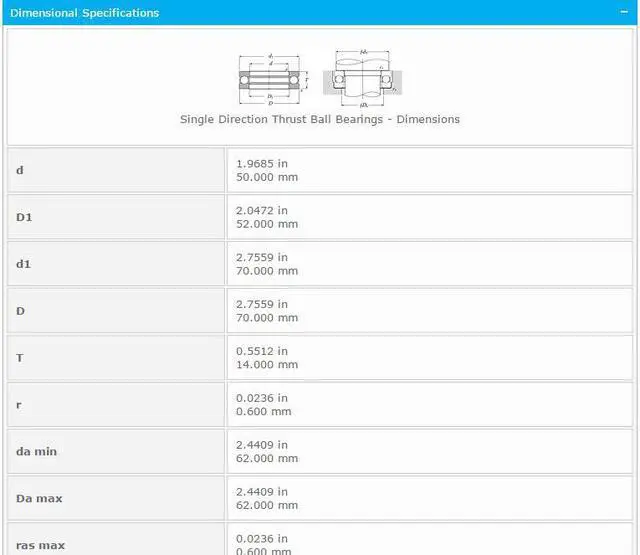Image resolution: width=640 pixels, height=555 pixels.
Task: Select '0.0236 in' in the r row
Action: [262, 398]
